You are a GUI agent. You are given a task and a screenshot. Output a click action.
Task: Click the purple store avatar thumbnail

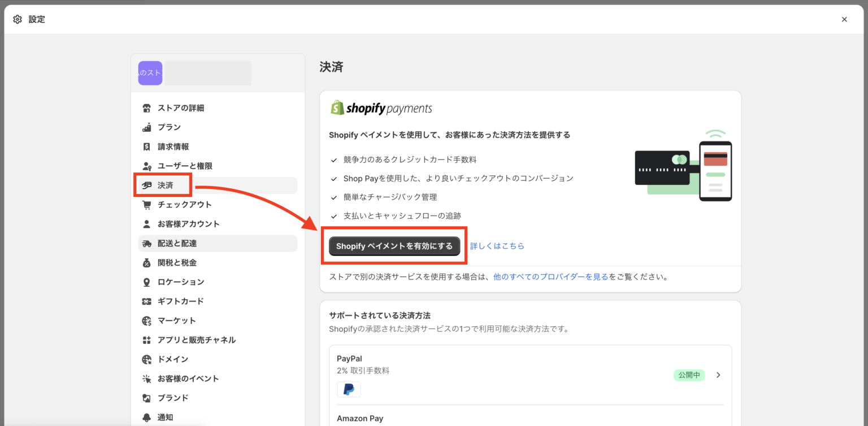(x=150, y=73)
